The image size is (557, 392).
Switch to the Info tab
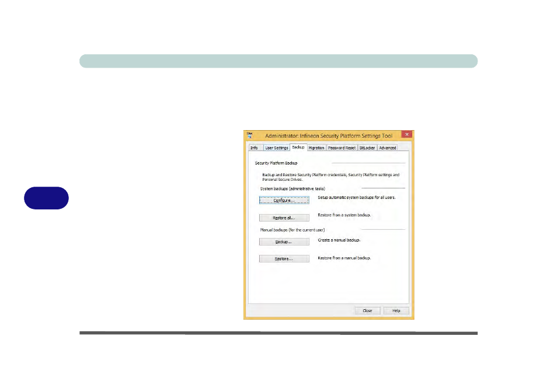coord(255,148)
